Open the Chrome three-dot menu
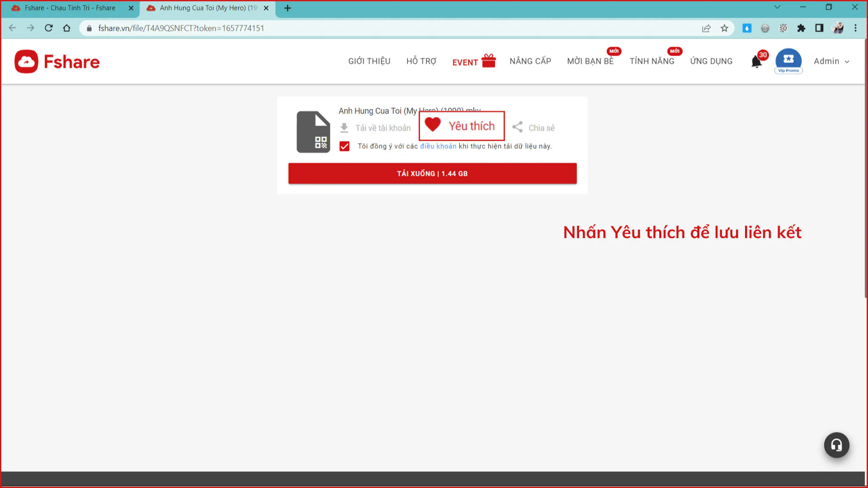The image size is (868, 488). point(856,28)
